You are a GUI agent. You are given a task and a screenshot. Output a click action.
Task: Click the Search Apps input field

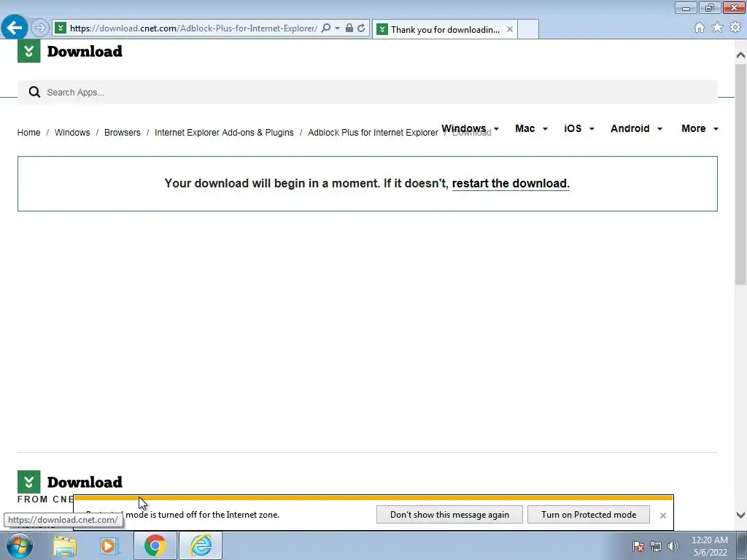(x=368, y=93)
